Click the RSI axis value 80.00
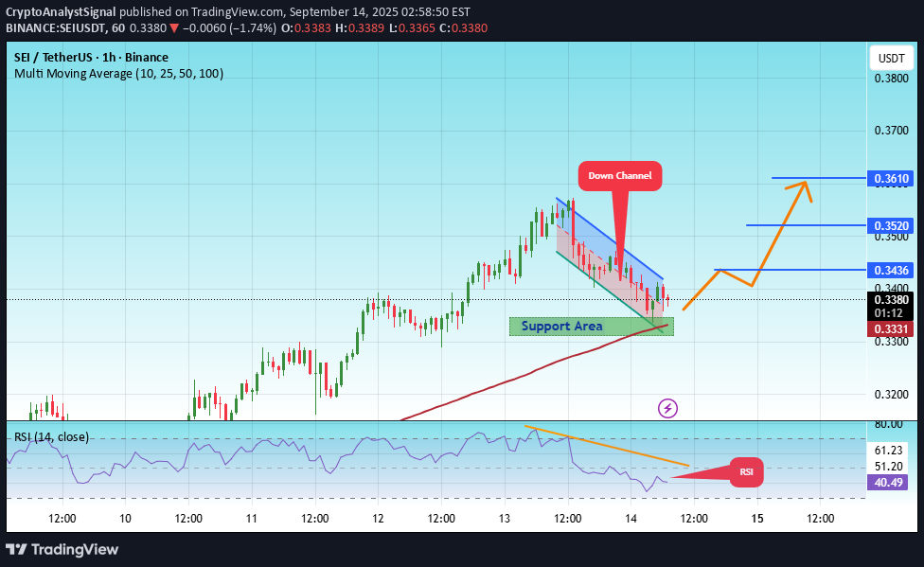The image size is (924, 567). (888, 424)
